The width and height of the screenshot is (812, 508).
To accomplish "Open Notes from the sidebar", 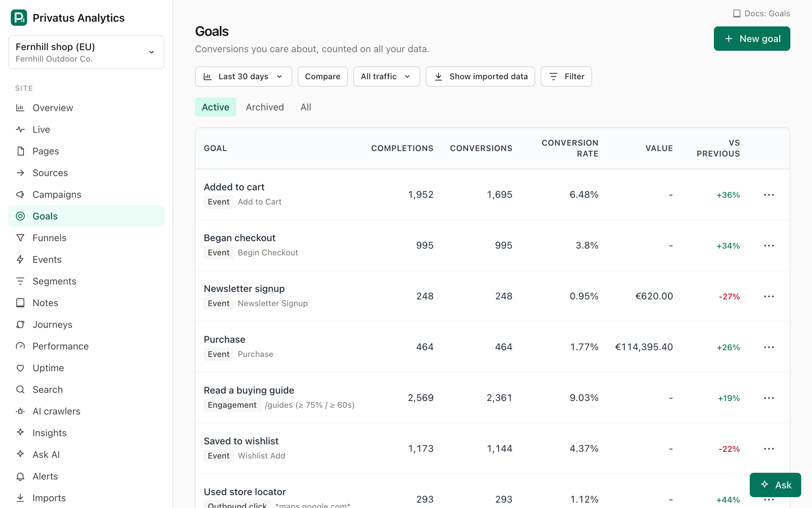I will tap(86, 303).
